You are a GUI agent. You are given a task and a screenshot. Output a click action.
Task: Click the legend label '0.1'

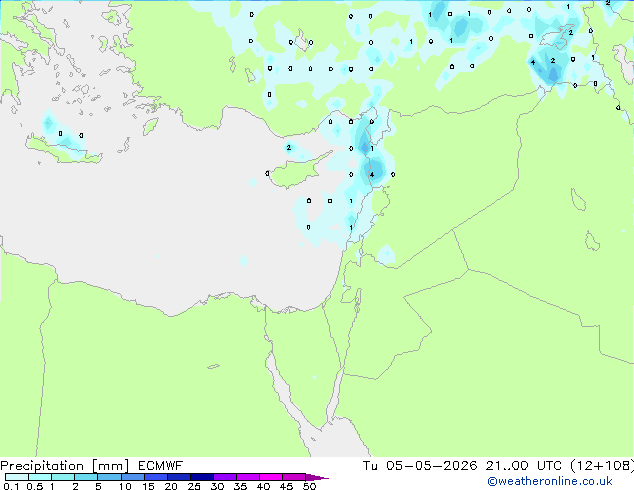tap(11, 486)
